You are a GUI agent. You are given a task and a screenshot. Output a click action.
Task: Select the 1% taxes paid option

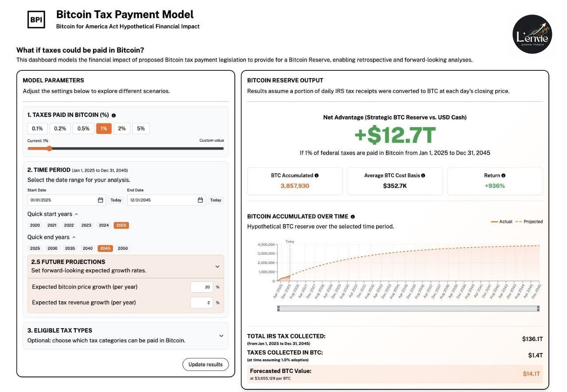[x=104, y=128]
